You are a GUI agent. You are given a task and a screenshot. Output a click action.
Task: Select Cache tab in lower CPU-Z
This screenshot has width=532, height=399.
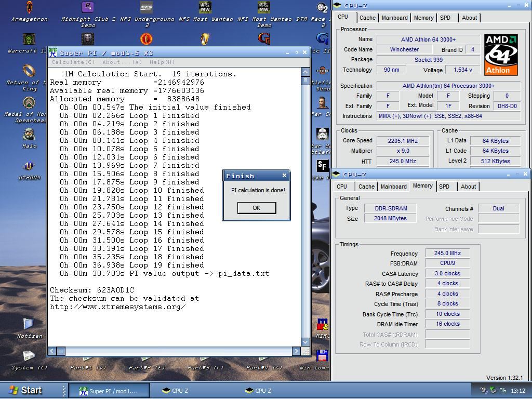coord(366,187)
